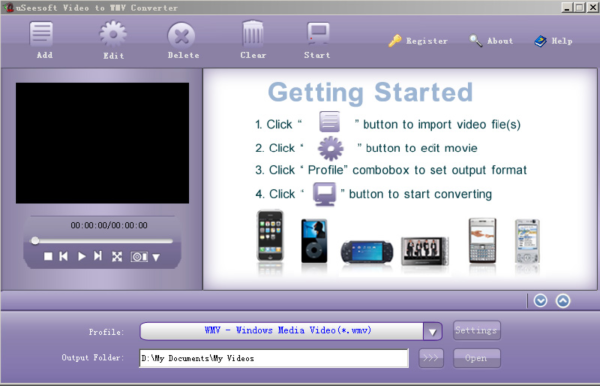
Task: Start converting with the Start icon
Action: pyautogui.click(x=318, y=34)
